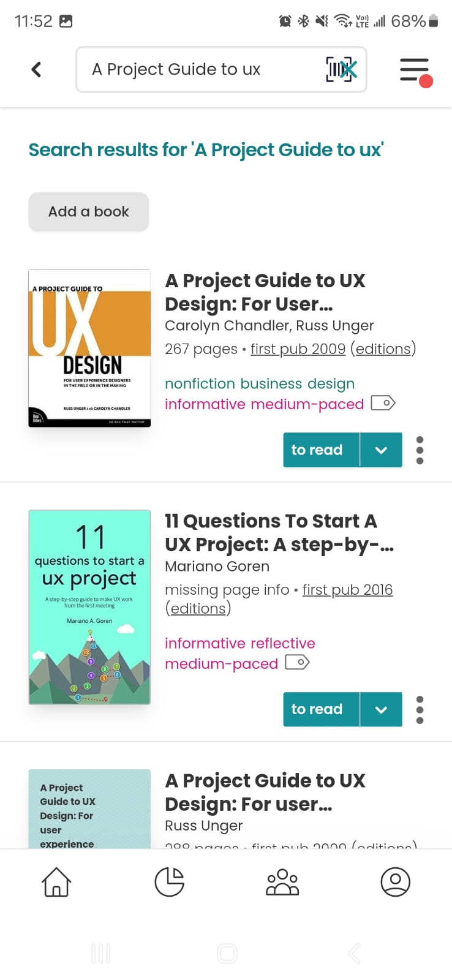The image size is (452, 980).
Task: Open the hamburger menu with notification dot
Action: [416, 71]
